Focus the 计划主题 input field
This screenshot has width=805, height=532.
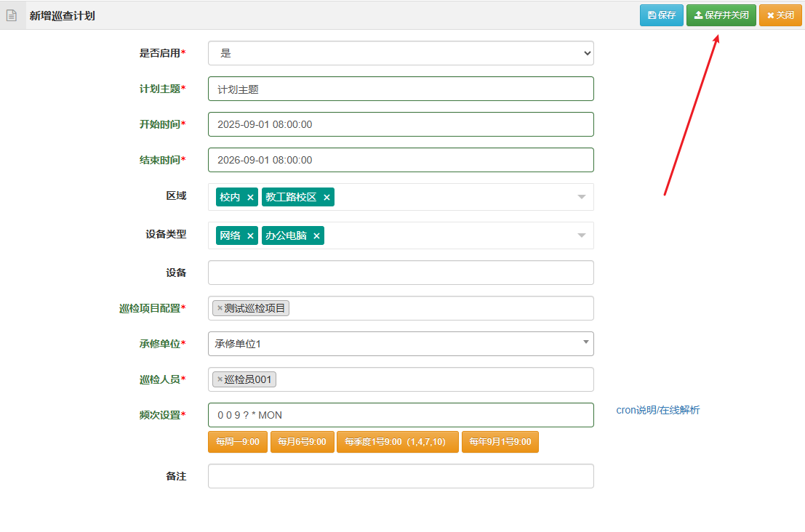point(401,89)
